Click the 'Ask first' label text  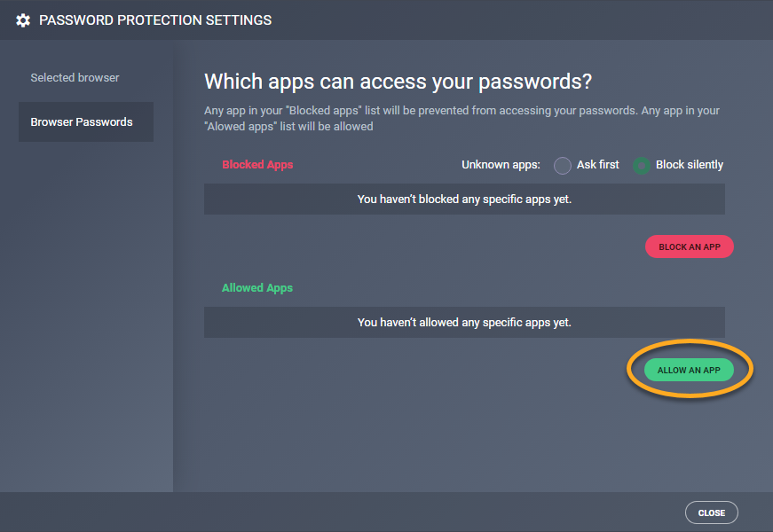pos(598,165)
